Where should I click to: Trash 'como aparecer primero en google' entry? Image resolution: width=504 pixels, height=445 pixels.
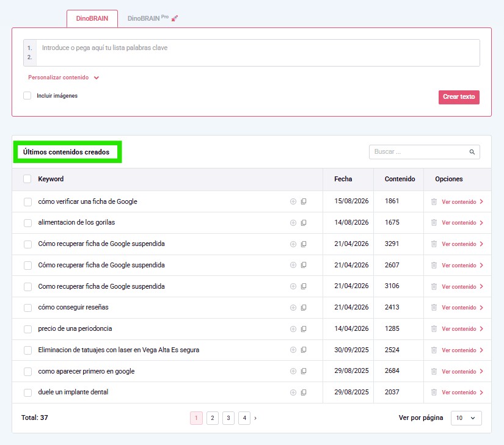434,372
